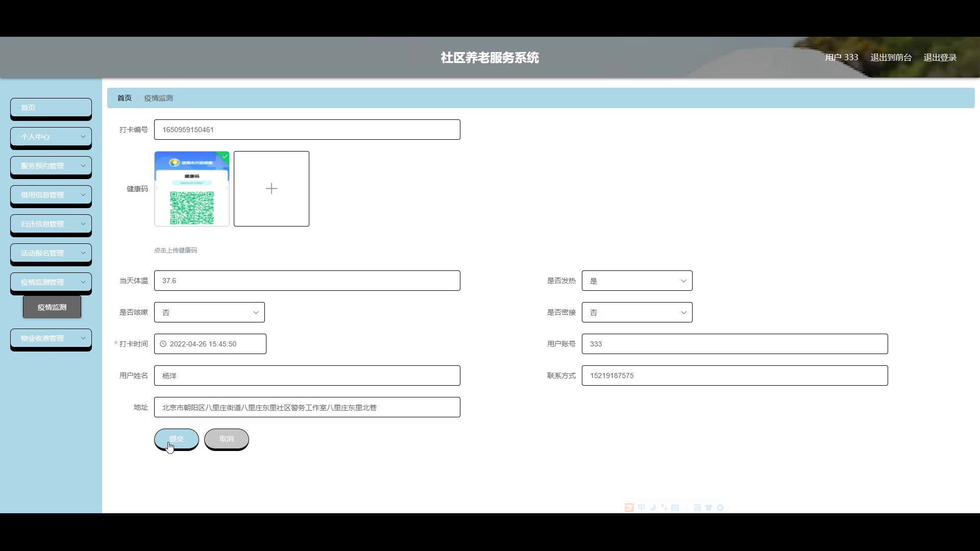Click the 地址 address input field
Screen dimensions: 980x551
(307, 407)
